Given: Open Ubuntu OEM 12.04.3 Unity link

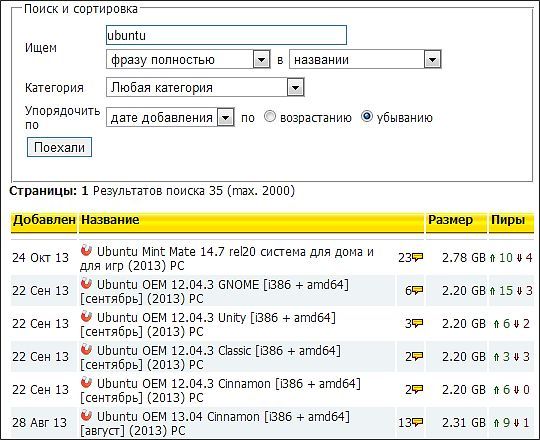Looking at the screenshot, I should coord(208,325).
